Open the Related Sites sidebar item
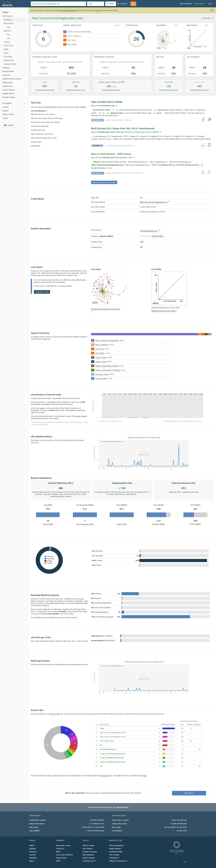Image resolution: width=216 pixels, height=868 pixels. pos(9,60)
